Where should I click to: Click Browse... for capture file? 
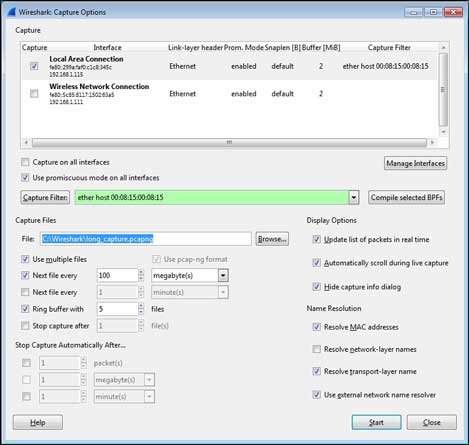[272, 239]
